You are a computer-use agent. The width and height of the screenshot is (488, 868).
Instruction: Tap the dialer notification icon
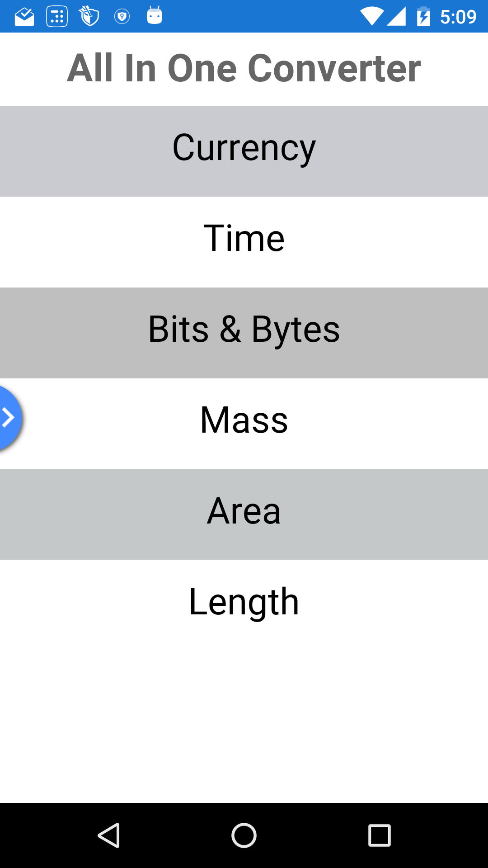click(x=57, y=16)
